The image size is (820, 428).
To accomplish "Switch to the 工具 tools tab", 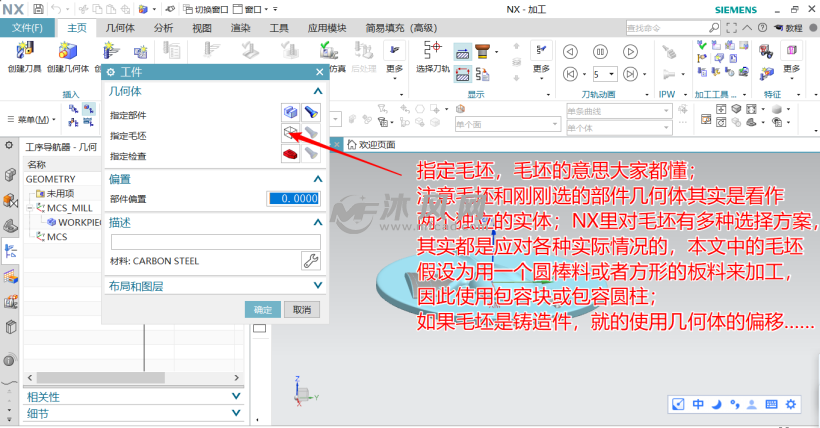I will click(x=279, y=28).
